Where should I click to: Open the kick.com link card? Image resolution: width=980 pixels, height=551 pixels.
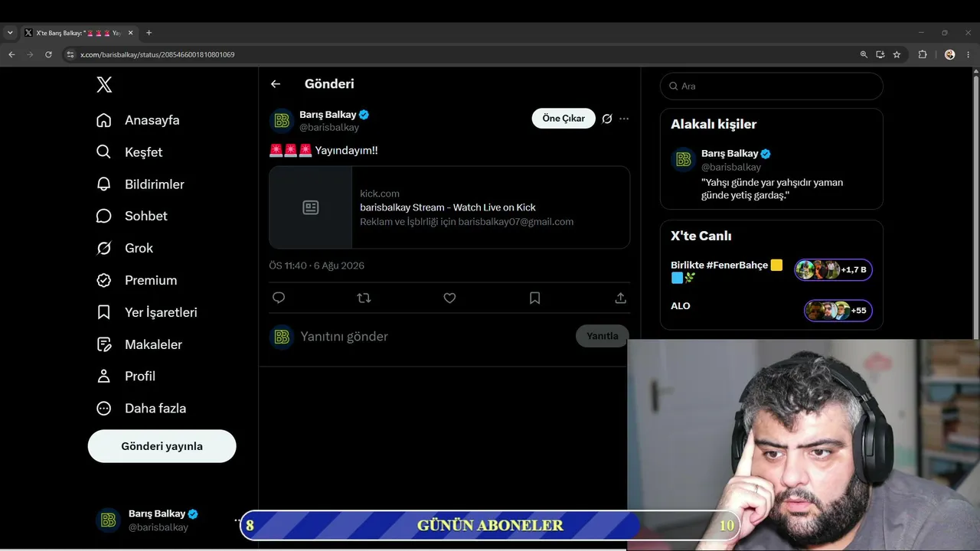449,207
